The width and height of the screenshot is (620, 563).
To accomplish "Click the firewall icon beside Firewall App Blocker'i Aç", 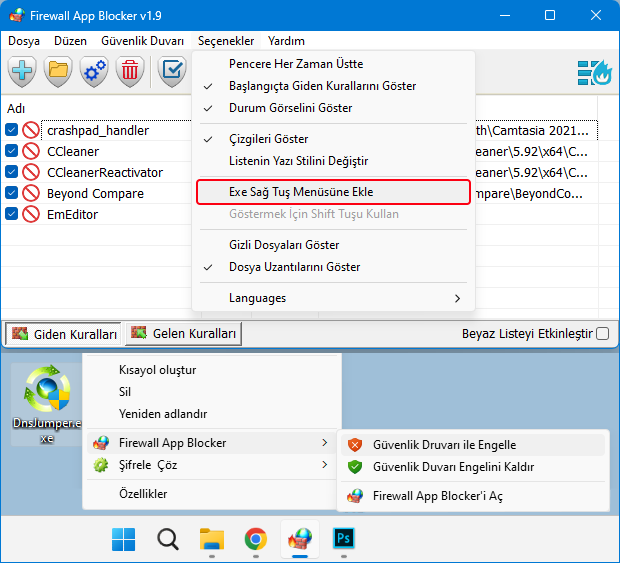I will [355, 496].
